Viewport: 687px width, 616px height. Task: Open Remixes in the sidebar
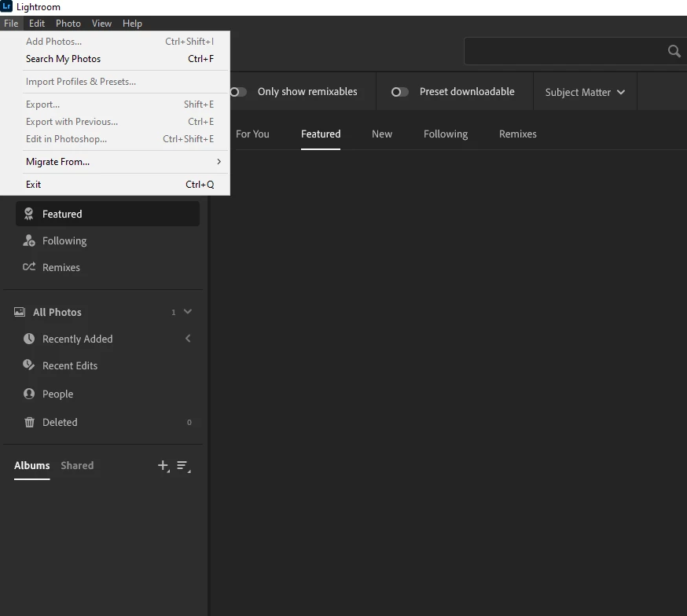[108, 267]
